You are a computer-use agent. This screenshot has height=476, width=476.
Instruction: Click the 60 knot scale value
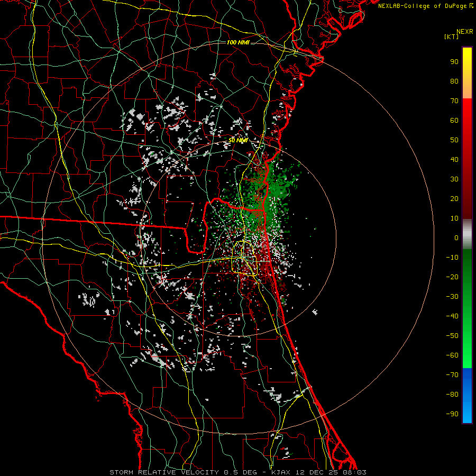point(454,121)
